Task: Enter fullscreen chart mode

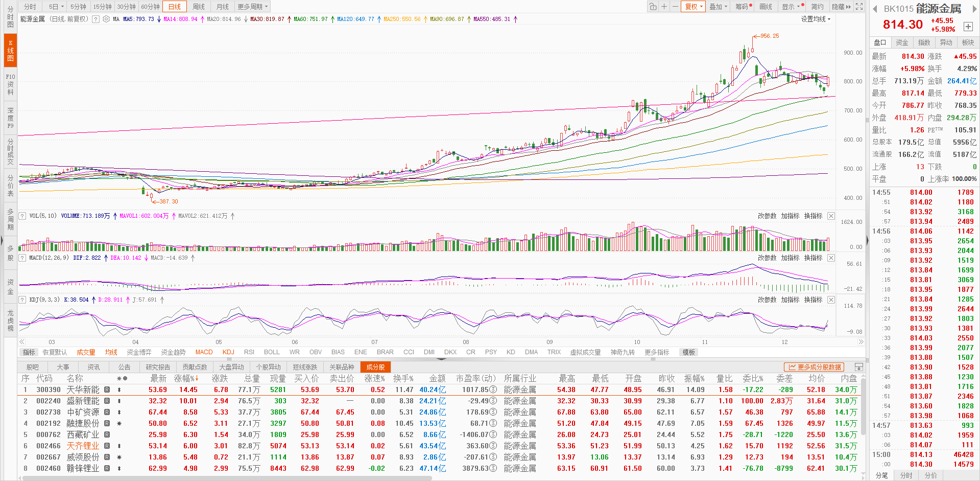Action: click(x=859, y=7)
